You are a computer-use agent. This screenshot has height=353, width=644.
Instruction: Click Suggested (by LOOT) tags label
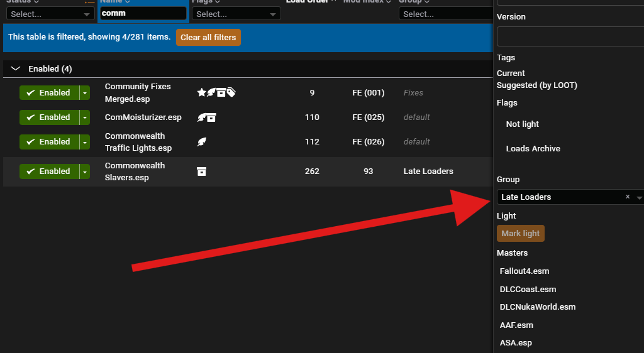pos(537,85)
